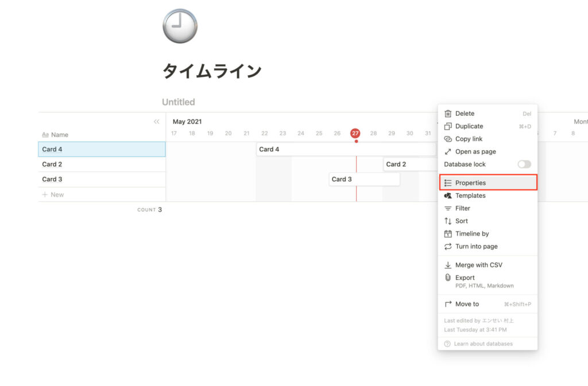Choose Move to in the context menu
Viewport: 588px width, 386px height.
[488, 304]
